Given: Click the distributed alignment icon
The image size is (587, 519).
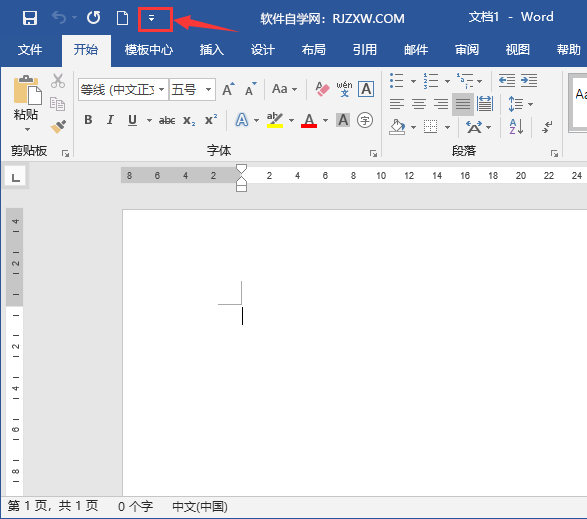Looking at the screenshot, I should click(x=485, y=104).
